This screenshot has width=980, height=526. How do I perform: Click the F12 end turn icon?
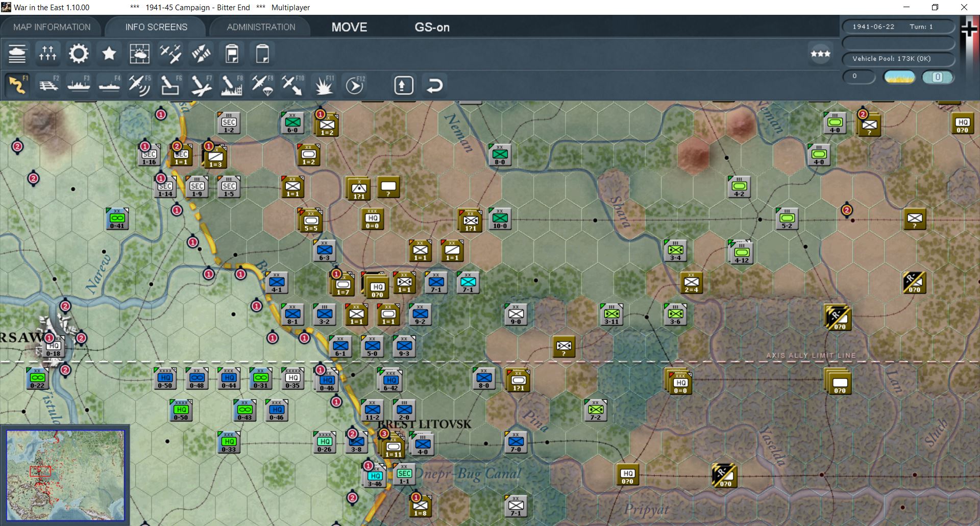pos(354,85)
